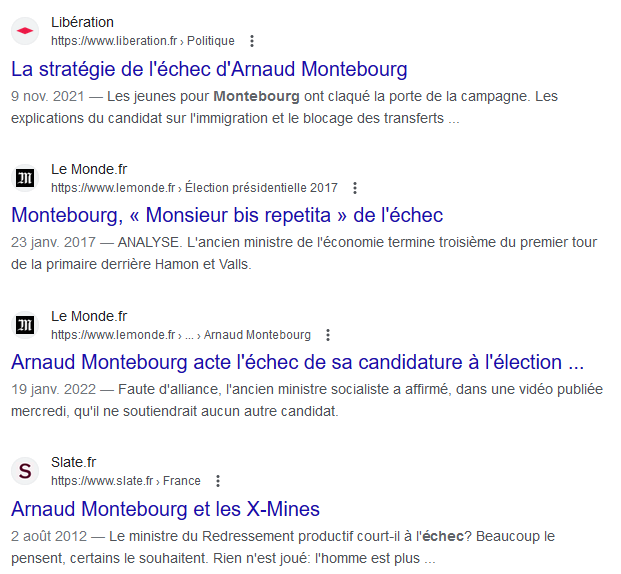Click the Slate.fr source name
621x574 pixels.
(73, 462)
